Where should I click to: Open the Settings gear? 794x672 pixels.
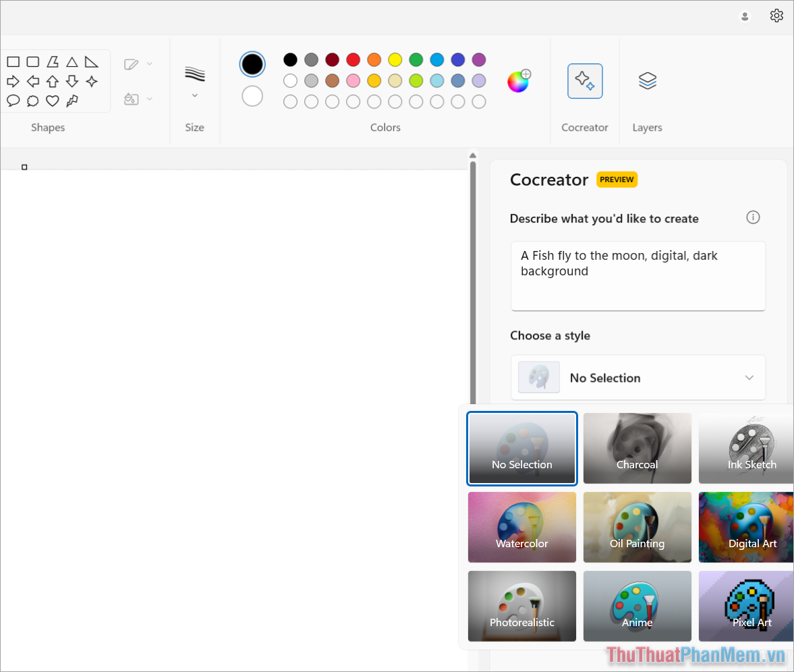(776, 15)
